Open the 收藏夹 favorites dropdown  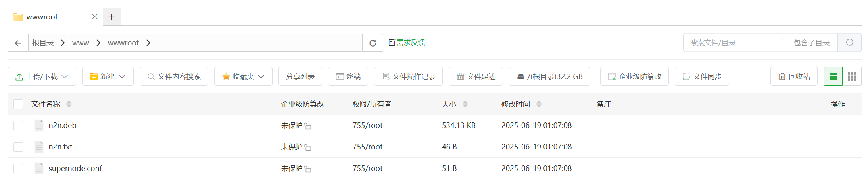click(x=243, y=77)
